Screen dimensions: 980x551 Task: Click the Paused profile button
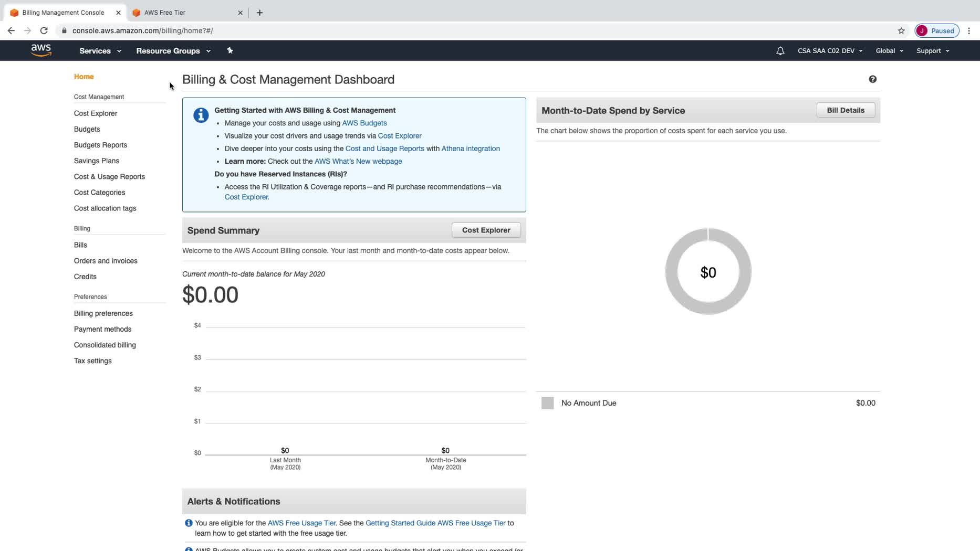pos(937,30)
